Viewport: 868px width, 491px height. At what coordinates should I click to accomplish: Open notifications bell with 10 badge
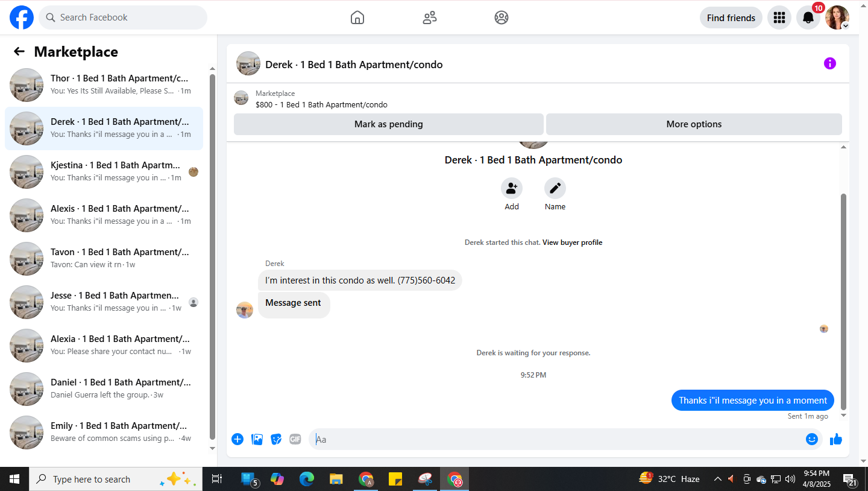click(x=808, y=17)
